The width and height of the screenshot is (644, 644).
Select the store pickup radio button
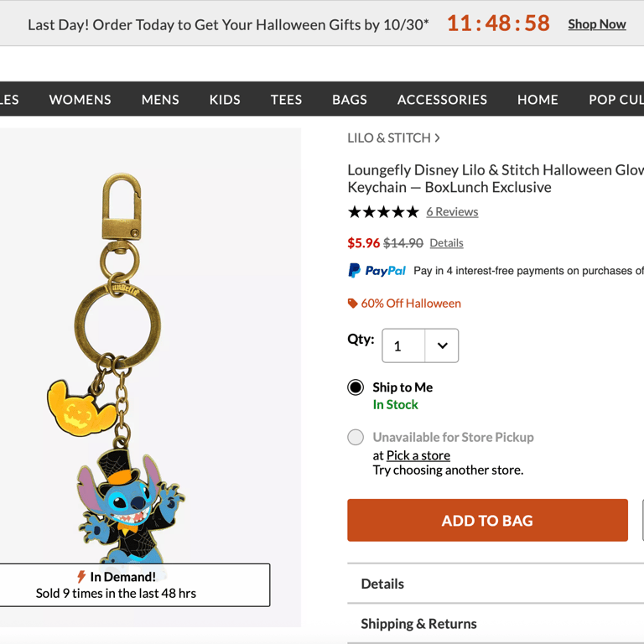(x=356, y=437)
